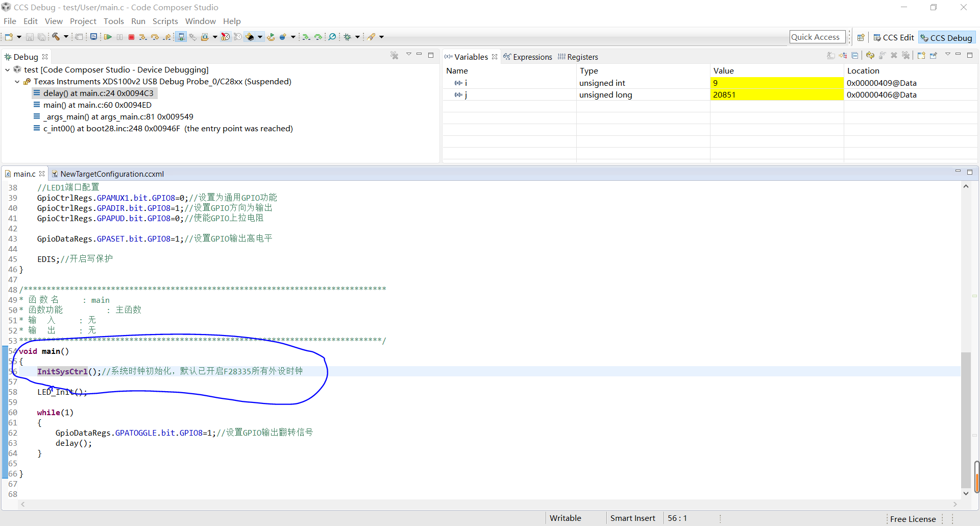This screenshot has height=526, width=980.
Task: Collapse the Texas Instruments XDS100v2 probe node
Action: coord(17,81)
